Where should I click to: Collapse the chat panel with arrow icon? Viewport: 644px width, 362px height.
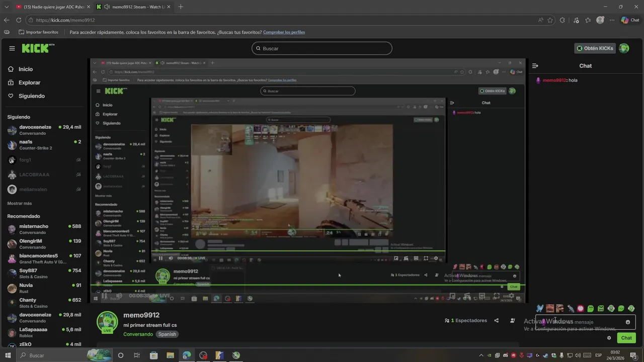(x=535, y=66)
